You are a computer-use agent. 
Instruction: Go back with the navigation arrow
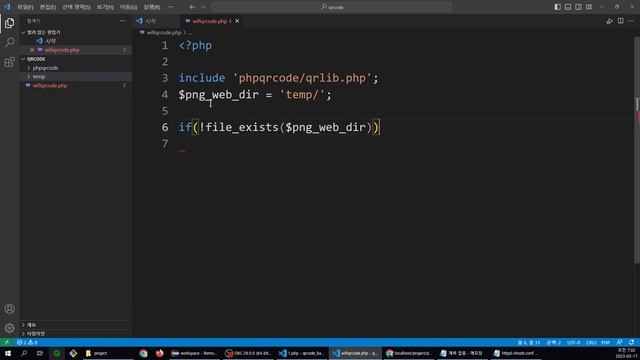point(192,7)
